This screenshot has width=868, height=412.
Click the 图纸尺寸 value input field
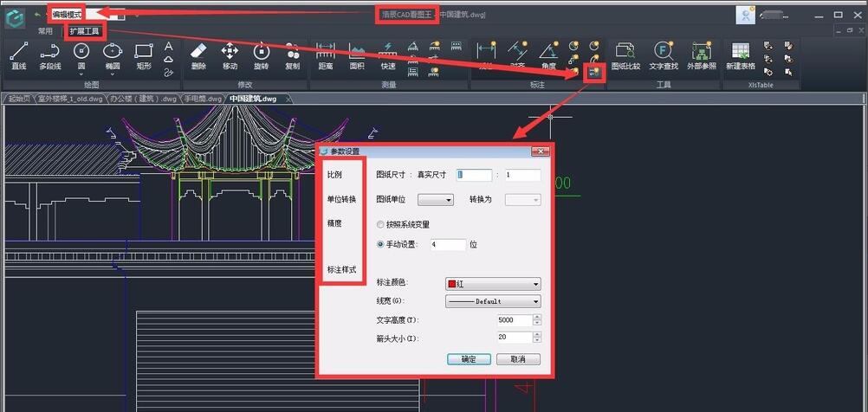(475, 175)
